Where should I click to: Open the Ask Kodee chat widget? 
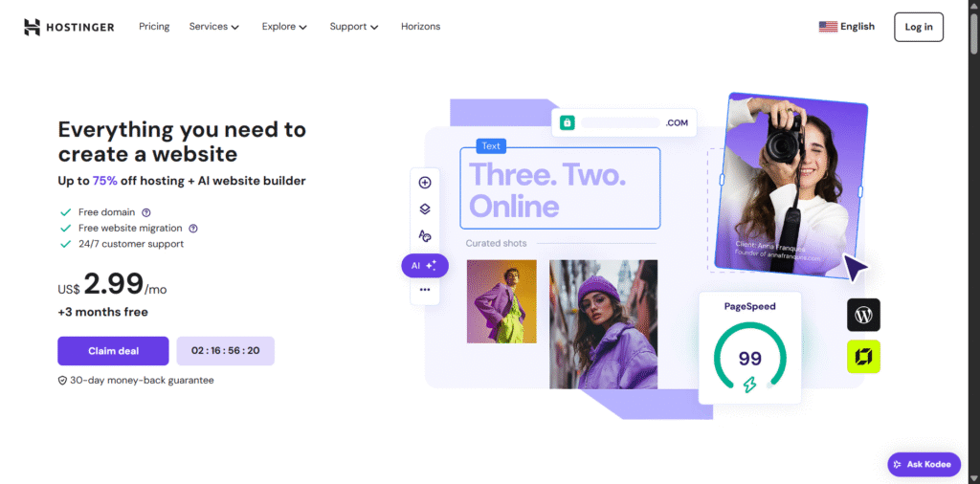[924, 465]
